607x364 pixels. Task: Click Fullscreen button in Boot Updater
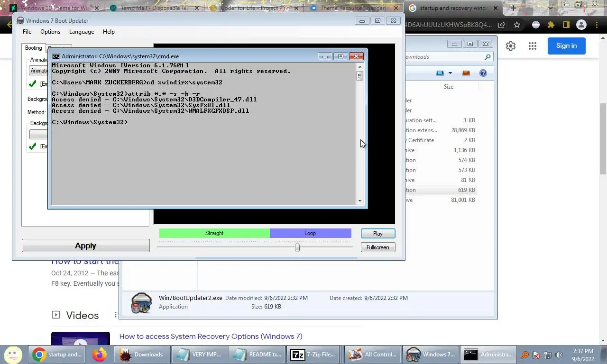pos(377,247)
